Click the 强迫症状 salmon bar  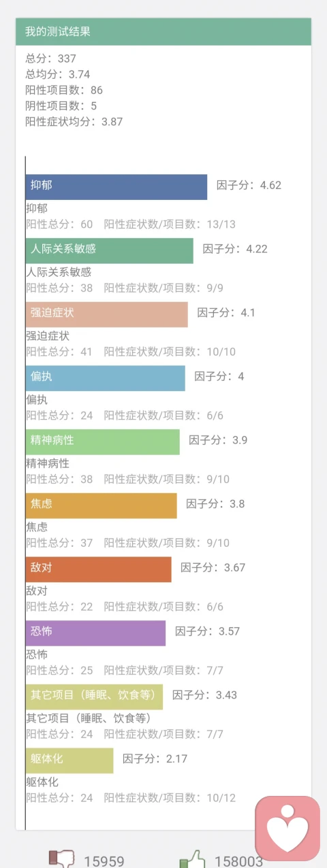click(x=107, y=314)
